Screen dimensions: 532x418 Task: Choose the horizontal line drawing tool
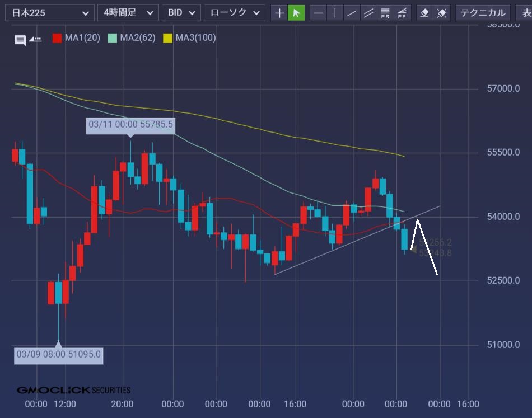coord(318,12)
